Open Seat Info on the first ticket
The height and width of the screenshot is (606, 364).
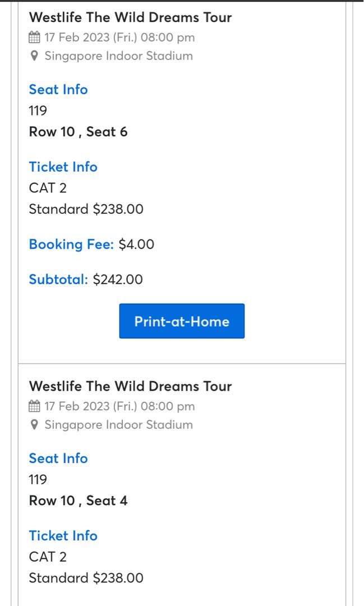point(58,90)
